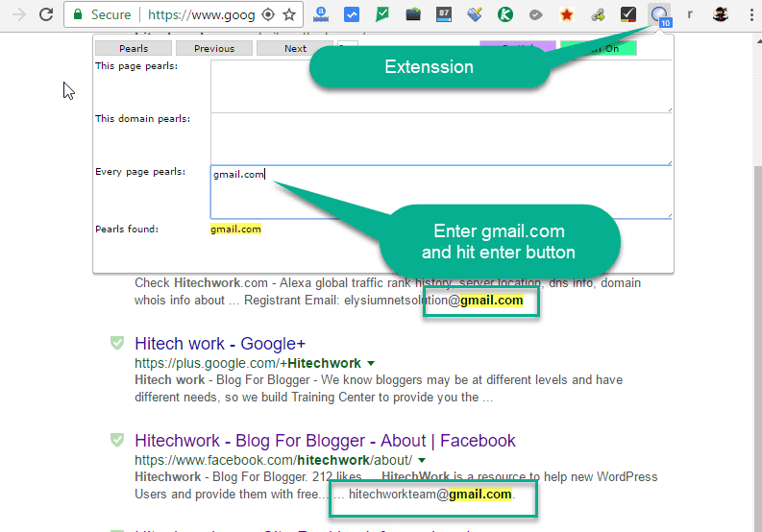Open the blue paintbrush extension icon
The image size is (762, 532).
[x=475, y=14]
